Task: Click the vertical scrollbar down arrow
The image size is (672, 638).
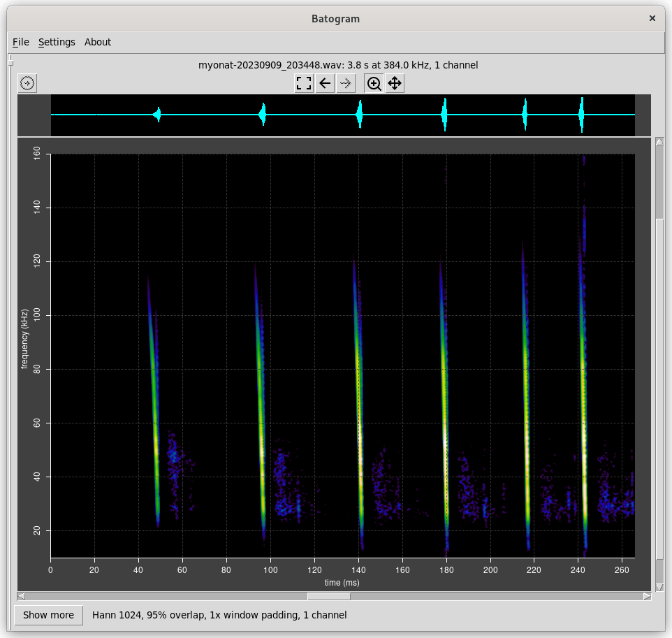Action: [x=659, y=586]
